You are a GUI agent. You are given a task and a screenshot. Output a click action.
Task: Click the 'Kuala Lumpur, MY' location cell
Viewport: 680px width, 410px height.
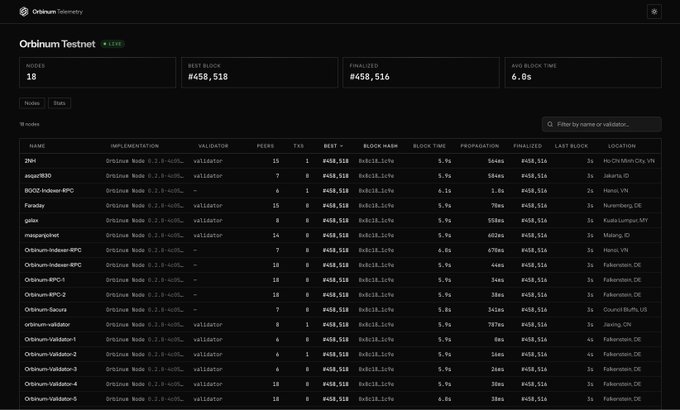coord(625,220)
